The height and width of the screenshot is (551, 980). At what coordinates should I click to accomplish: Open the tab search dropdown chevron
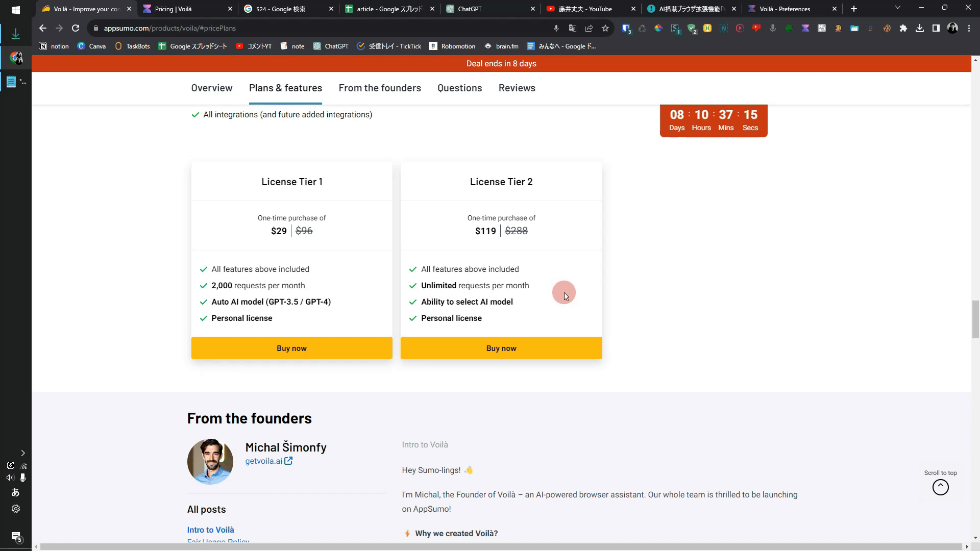897,8
